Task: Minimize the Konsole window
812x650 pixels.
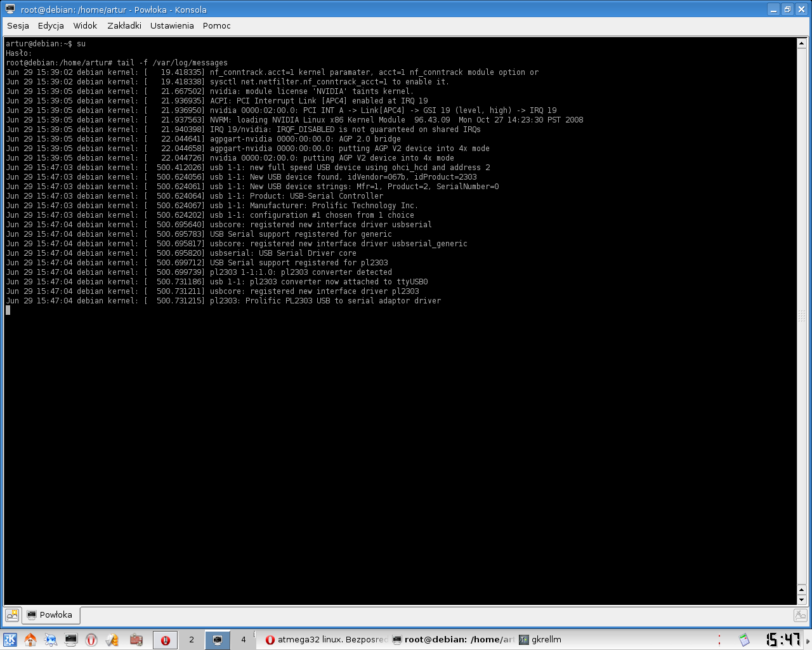Action: point(773,10)
